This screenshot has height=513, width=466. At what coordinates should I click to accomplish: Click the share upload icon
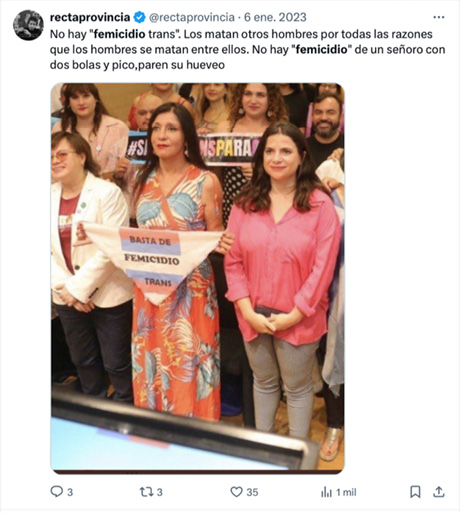coord(439,492)
